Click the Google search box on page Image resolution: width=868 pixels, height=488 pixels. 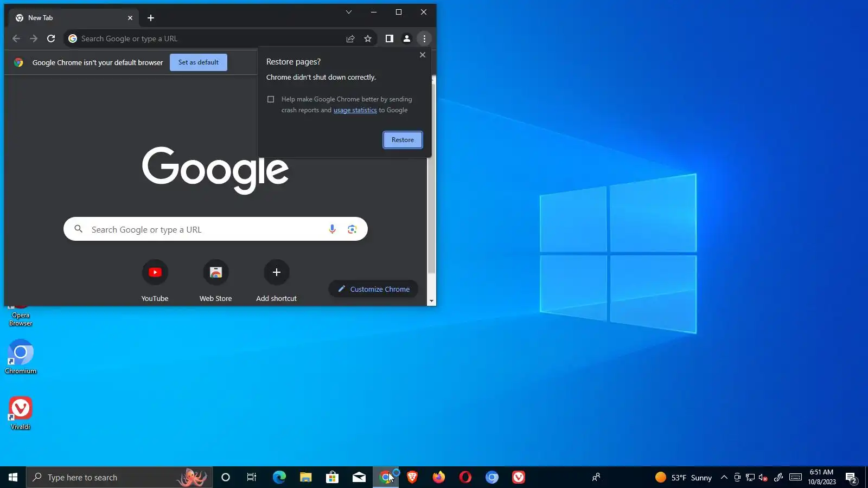click(215, 229)
